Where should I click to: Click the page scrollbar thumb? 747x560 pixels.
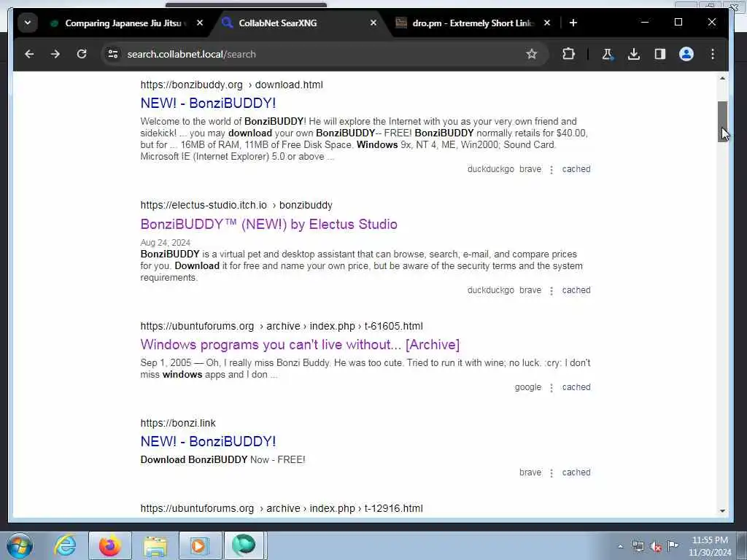point(722,122)
